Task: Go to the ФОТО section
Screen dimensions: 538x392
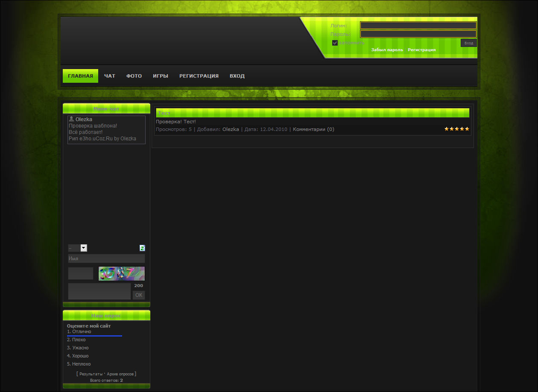Action: tap(134, 76)
